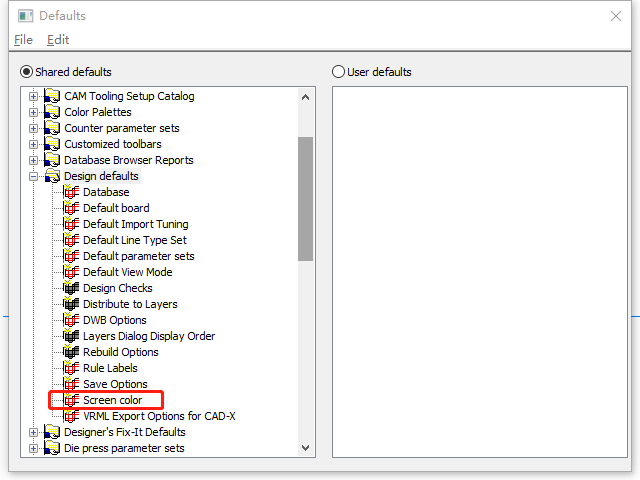Open the File menu
The image size is (640, 480).
point(23,40)
